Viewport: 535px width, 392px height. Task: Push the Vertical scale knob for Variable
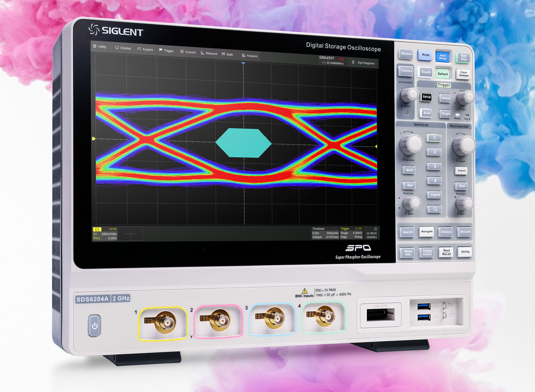(x=411, y=144)
